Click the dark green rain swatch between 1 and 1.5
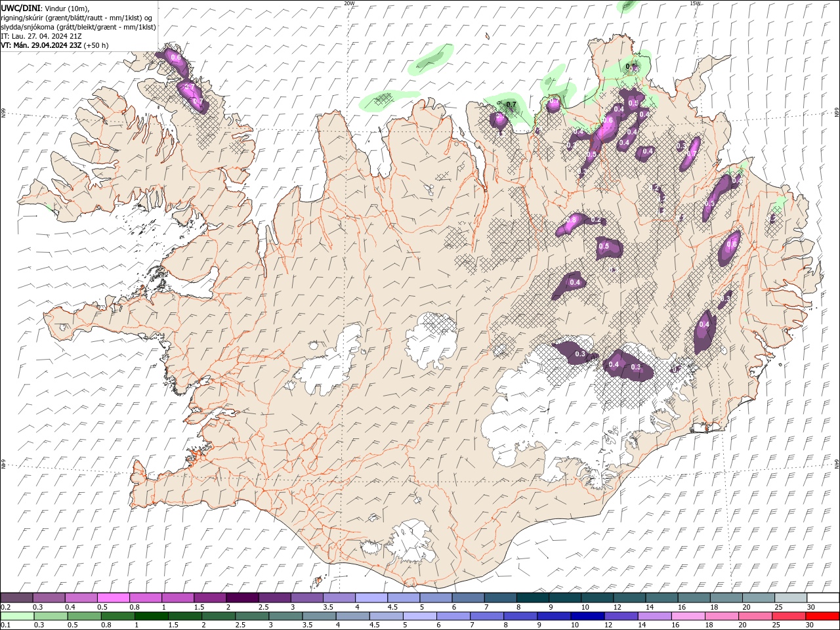 pos(151,616)
